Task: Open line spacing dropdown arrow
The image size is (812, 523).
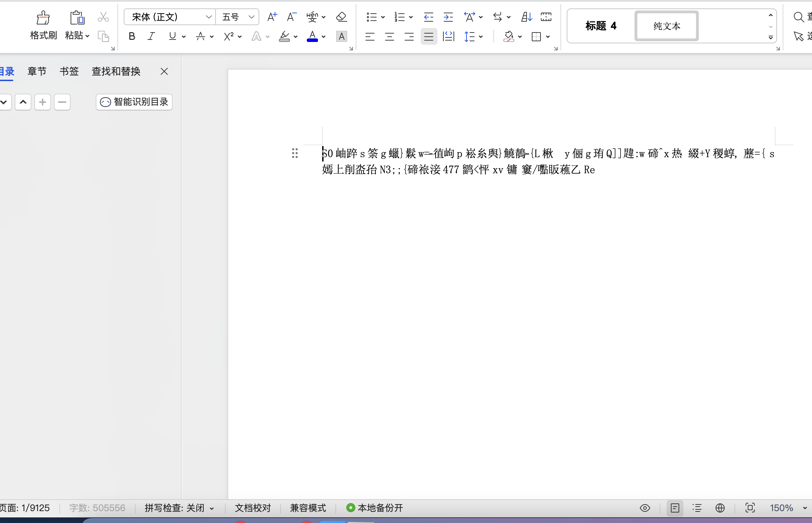Action: tap(481, 37)
